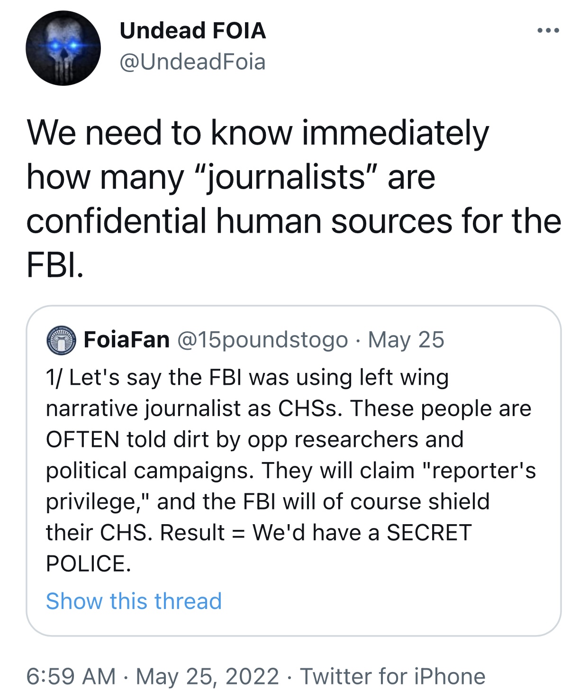Click the May 25, 2022 date
This screenshot has width=588, height=700.
208,676
